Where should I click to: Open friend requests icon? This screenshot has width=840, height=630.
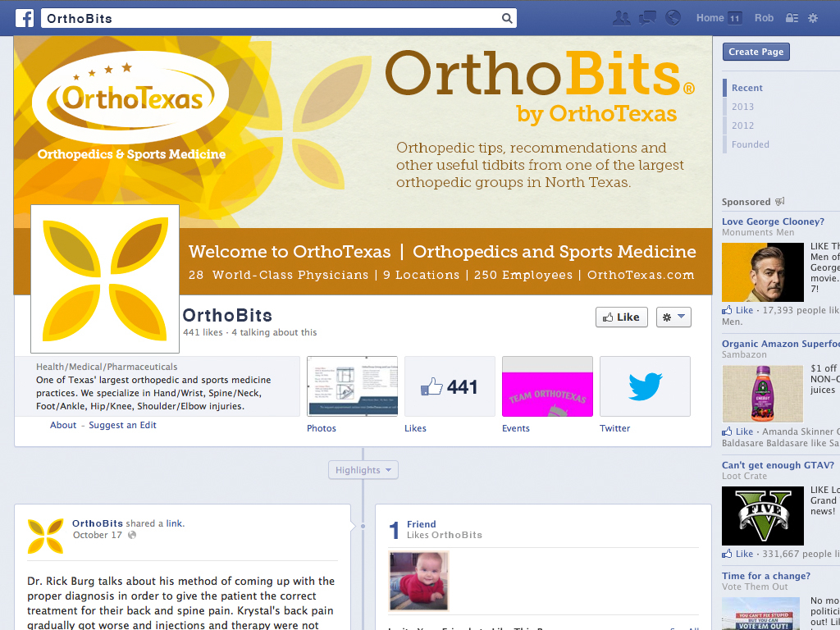click(x=622, y=18)
